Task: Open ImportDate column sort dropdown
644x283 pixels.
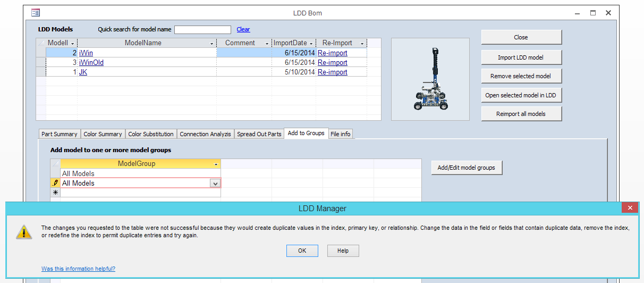Action: tap(311, 43)
